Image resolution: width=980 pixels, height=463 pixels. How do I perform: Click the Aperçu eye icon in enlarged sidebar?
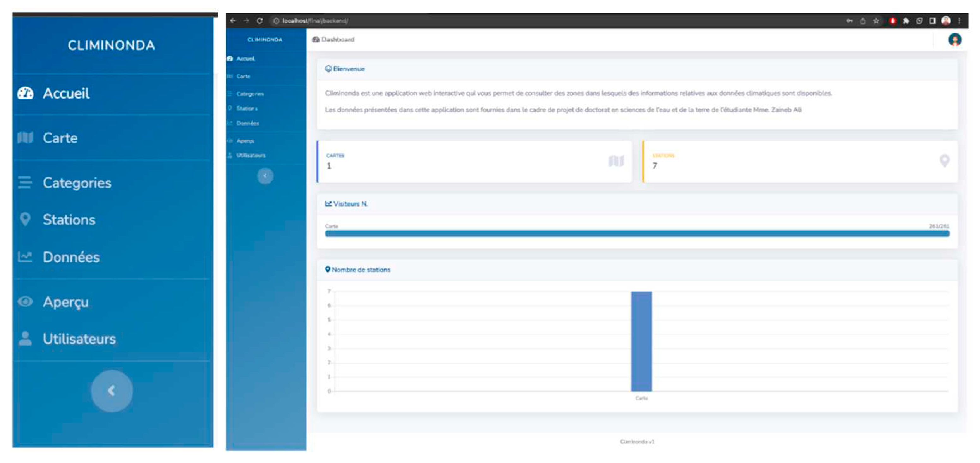click(x=25, y=301)
